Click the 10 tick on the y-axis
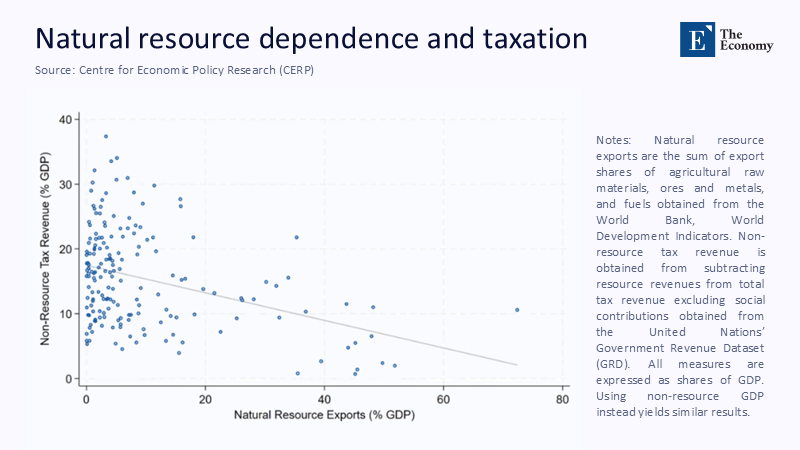 (67, 314)
